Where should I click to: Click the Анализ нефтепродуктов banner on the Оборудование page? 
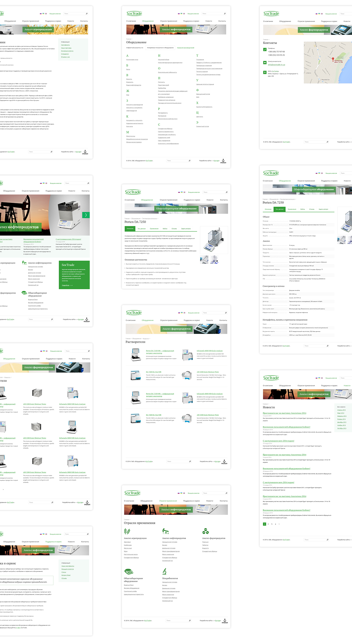176,29
